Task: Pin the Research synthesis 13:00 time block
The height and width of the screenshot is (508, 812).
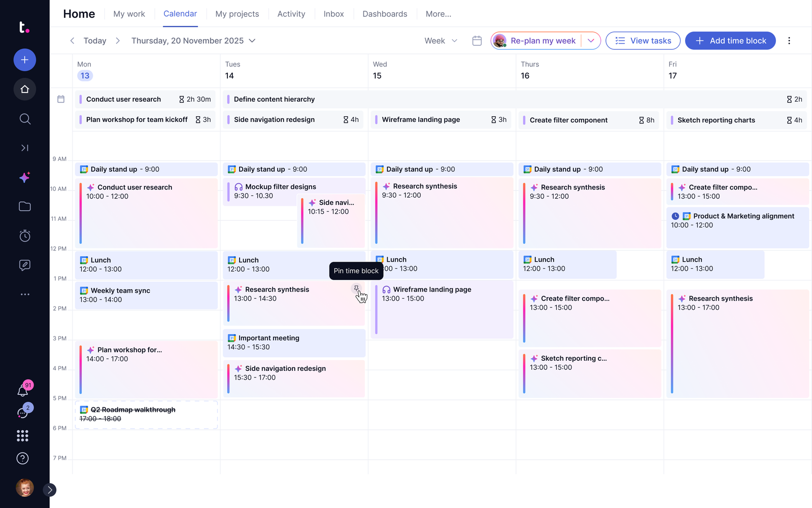Action: [x=357, y=289]
